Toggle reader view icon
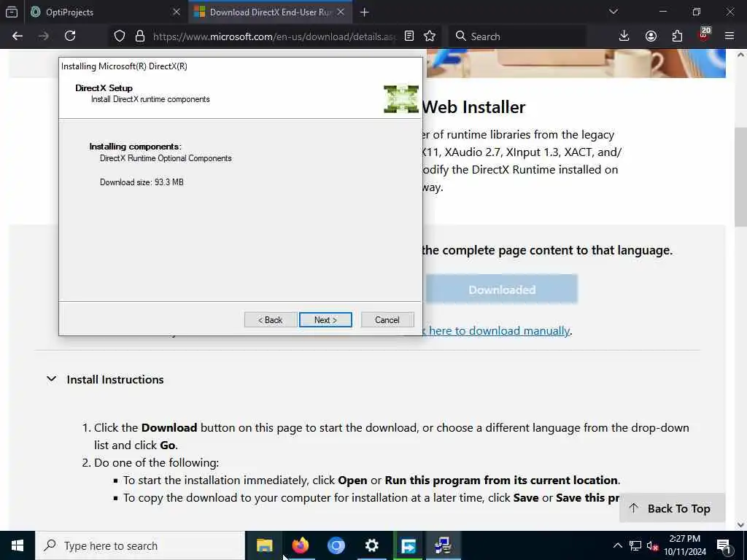 409,36
